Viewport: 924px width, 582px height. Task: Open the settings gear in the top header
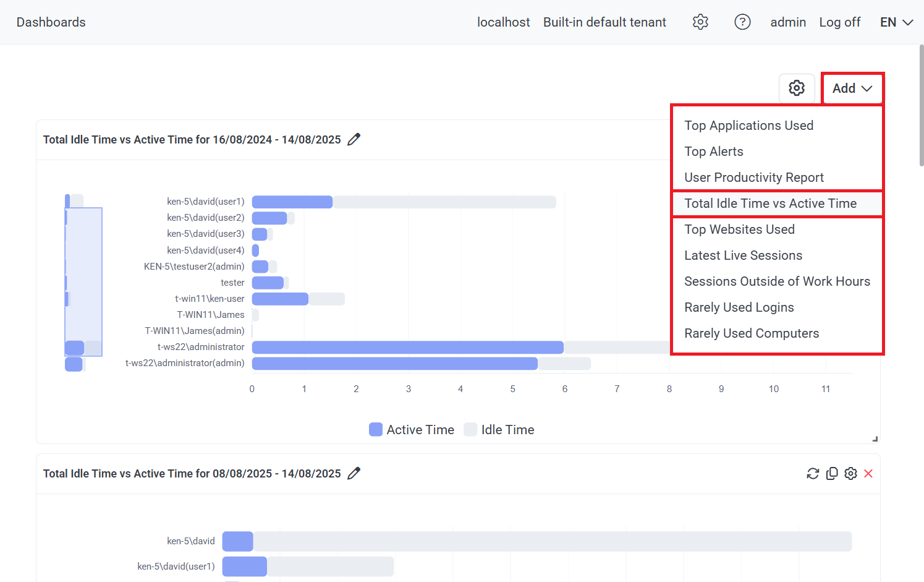[x=700, y=22]
